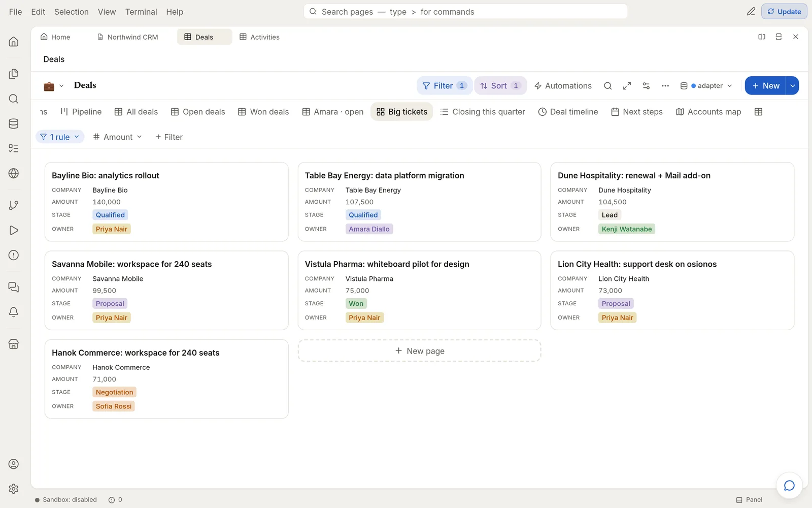Open the database icon in the left sidebar
Screen dimensions: 812x508
point(14,123)
